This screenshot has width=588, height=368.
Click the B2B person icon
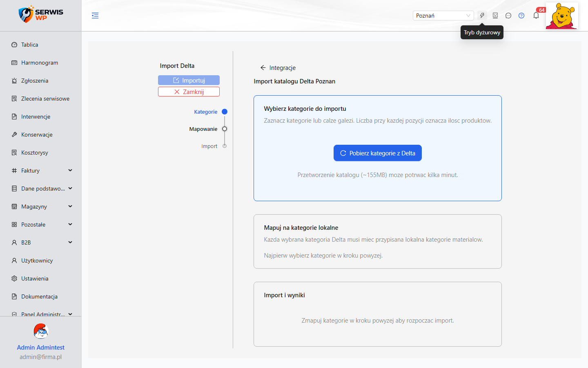click(x=14, y=242)
